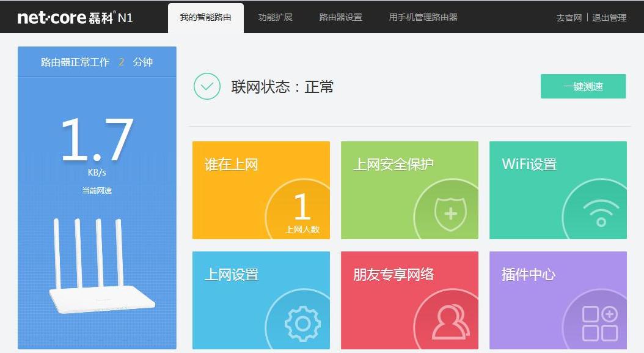Select the WiFi settings wifi icon

[x=601, y=212]
